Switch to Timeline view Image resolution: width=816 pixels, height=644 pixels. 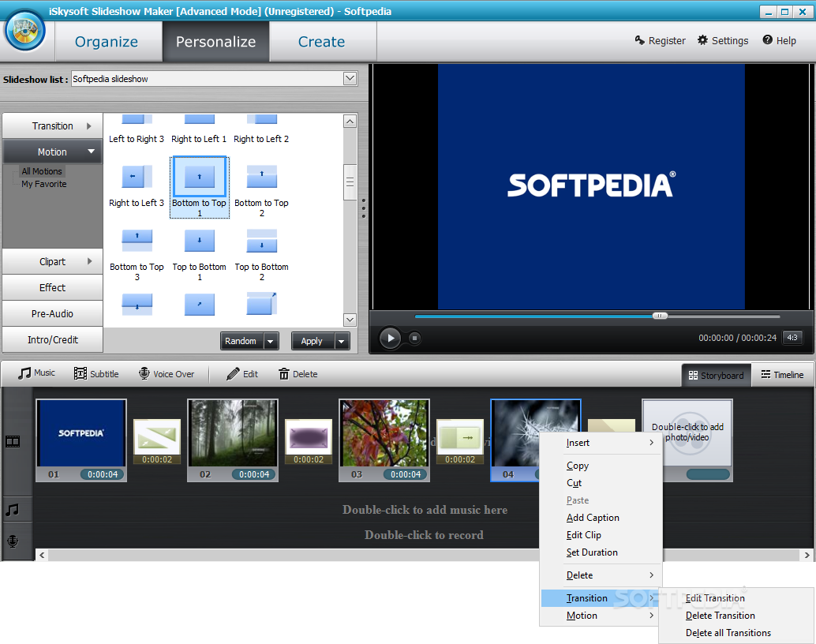click(782, 375)
